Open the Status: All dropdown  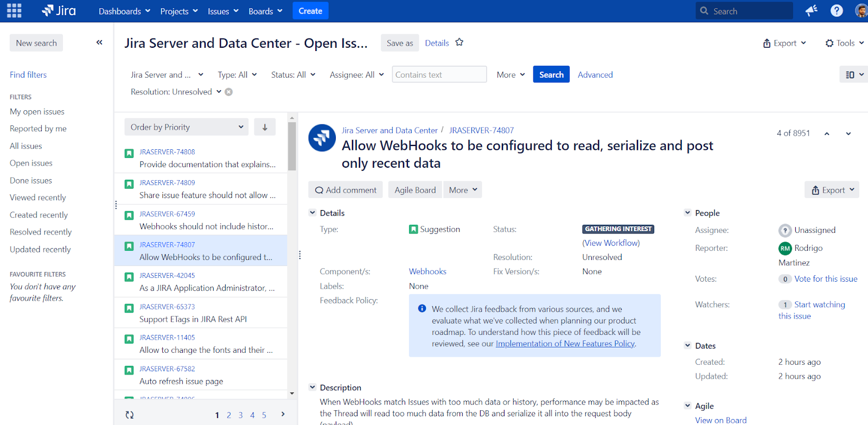click(293, 74)
